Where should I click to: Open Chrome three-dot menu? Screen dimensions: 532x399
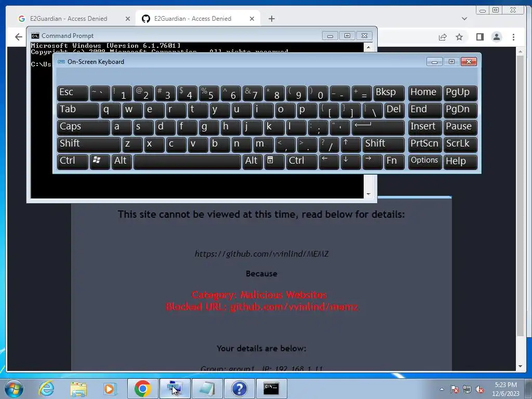[x=513, y=37]
